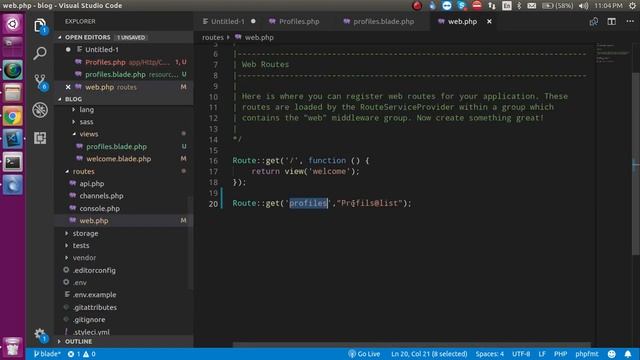
Task: Close the web.php tab
Action: point(489,22)
